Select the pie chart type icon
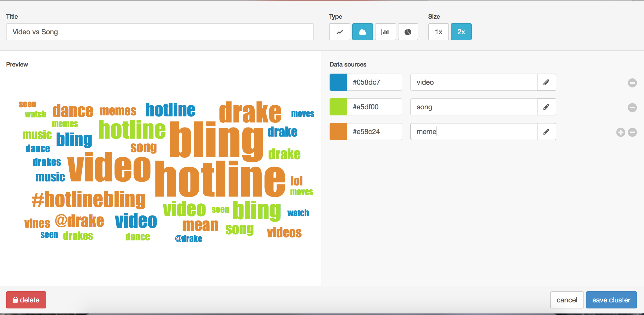This screenshot has height=315, width=644. tap(408, 32)
